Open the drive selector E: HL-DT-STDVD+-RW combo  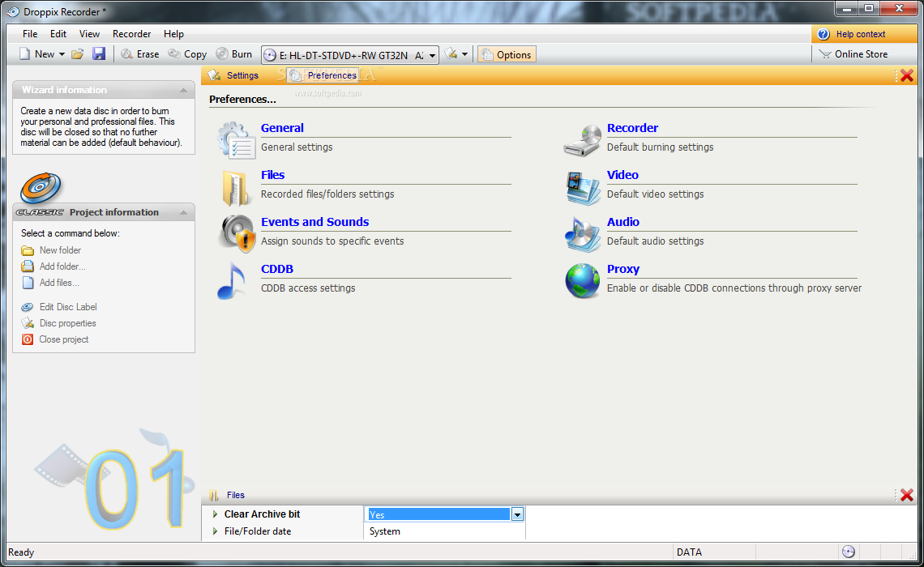click(x=350, y=55)
